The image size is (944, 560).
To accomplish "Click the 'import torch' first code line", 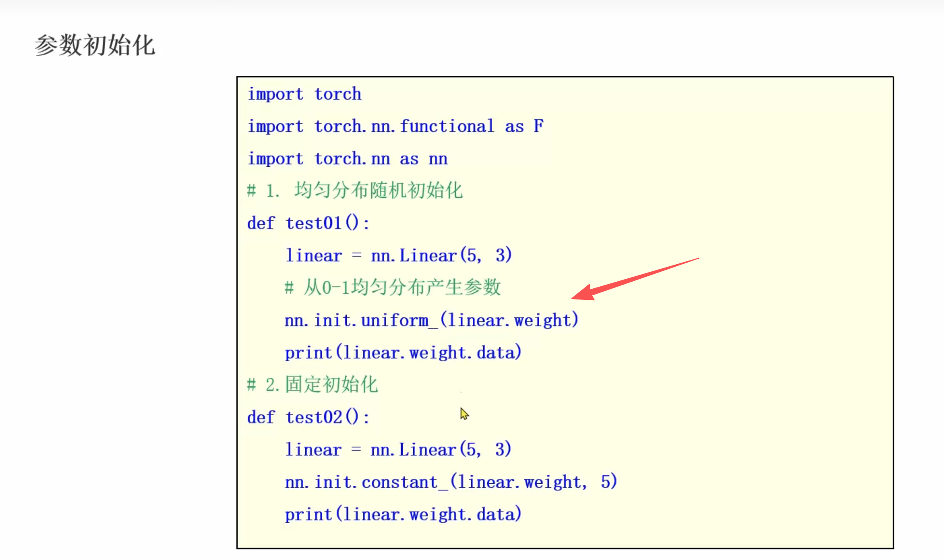I will click(x=304, y=94).
